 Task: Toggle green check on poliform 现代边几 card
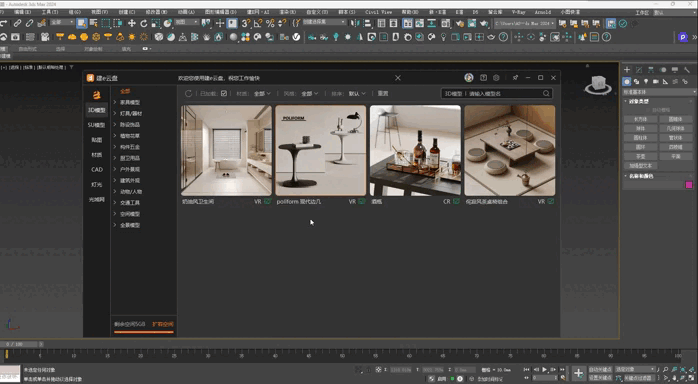(x=362, y=202)
